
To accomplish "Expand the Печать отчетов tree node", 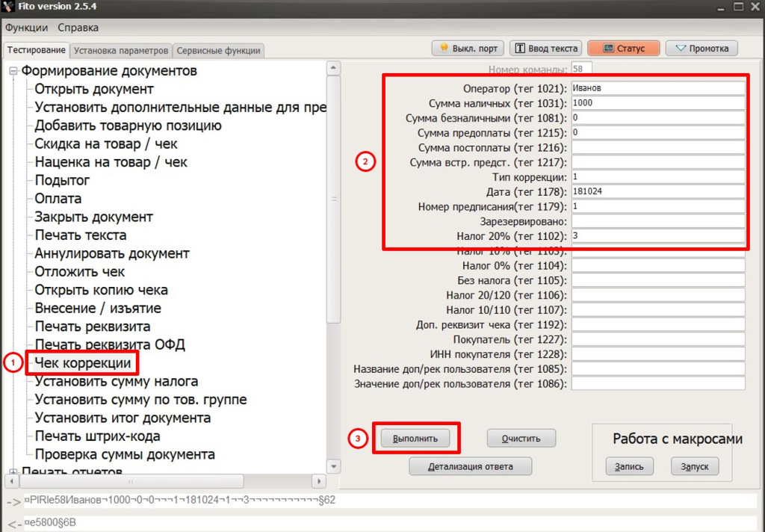I will click(13, 472).
